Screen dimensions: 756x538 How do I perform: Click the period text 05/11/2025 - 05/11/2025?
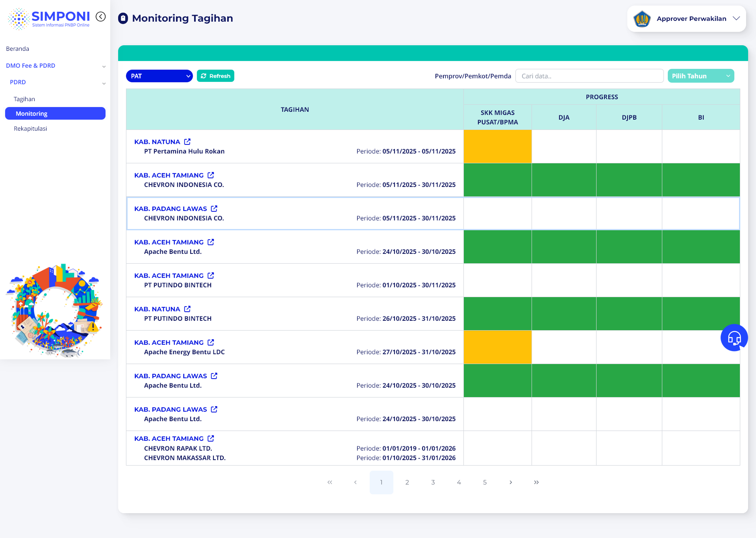(419, 151)
